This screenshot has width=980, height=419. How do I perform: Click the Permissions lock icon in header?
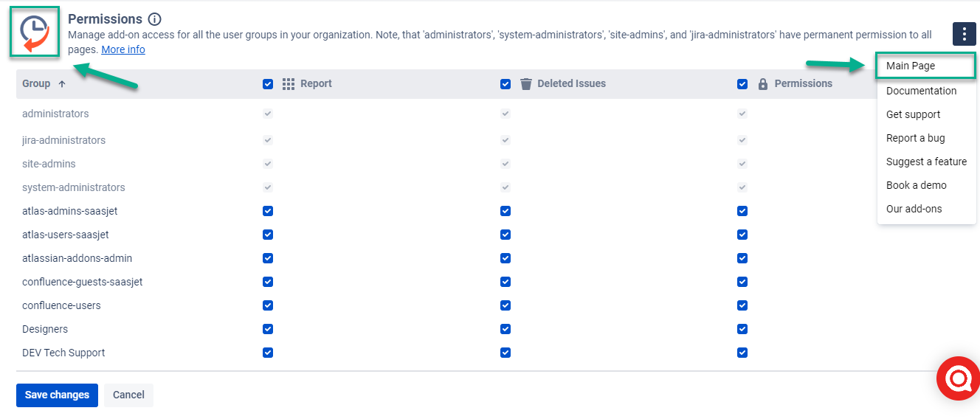pyautogui.click(x=763, y=84)
